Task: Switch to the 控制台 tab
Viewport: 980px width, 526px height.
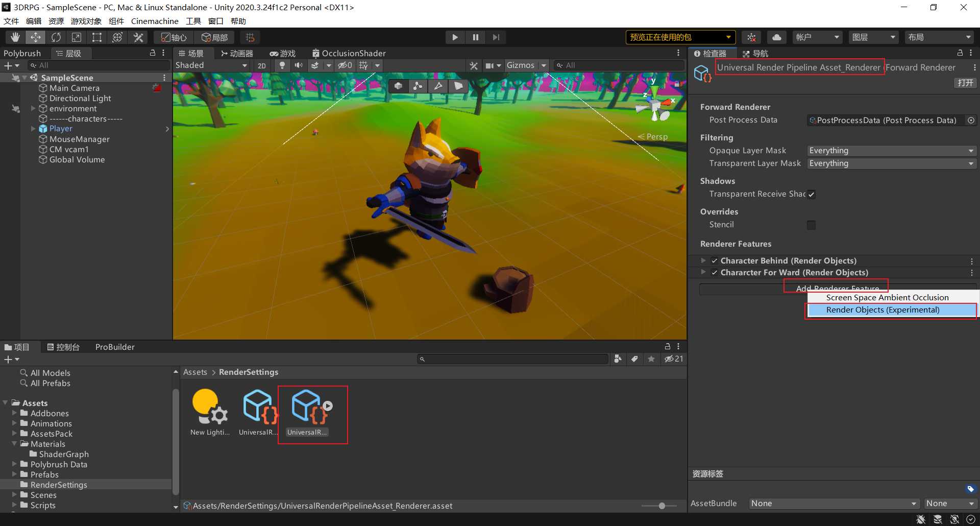Action: click(x=63, y=347)
